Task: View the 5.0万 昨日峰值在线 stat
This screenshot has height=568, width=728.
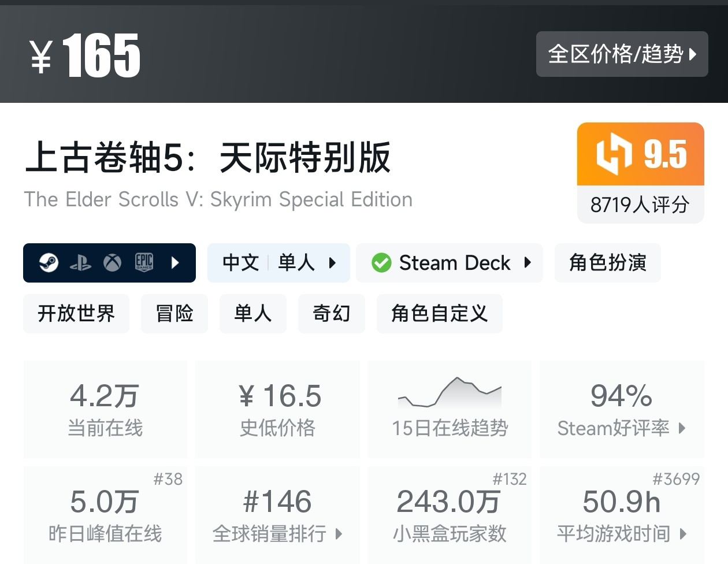Action: (105, 515)
